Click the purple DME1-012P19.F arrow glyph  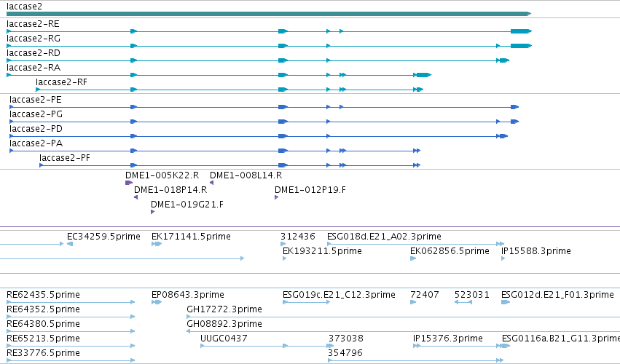click(x=276, y=197)
